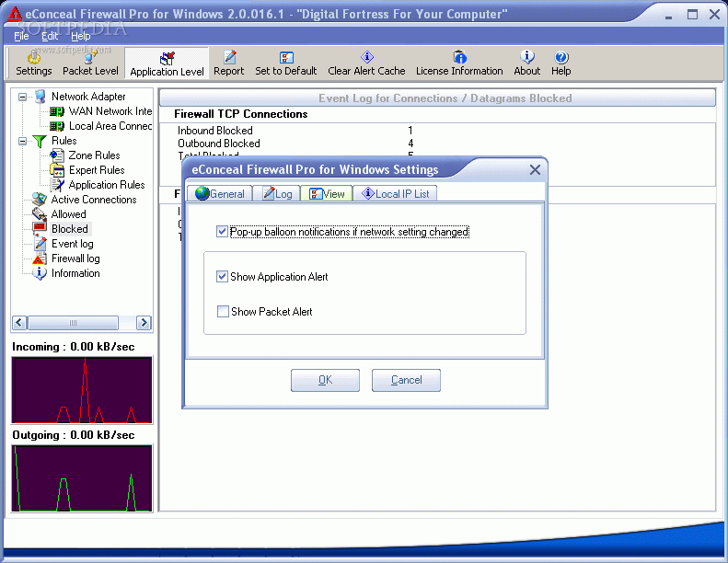This screenshot has width=728, height=563.
Task: Click the tree scrollbar left arrow
Action: tap(19, 323)
